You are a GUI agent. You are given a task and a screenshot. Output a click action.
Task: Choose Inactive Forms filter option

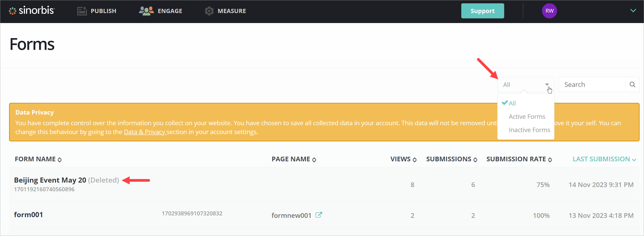[x=529, y=130]
